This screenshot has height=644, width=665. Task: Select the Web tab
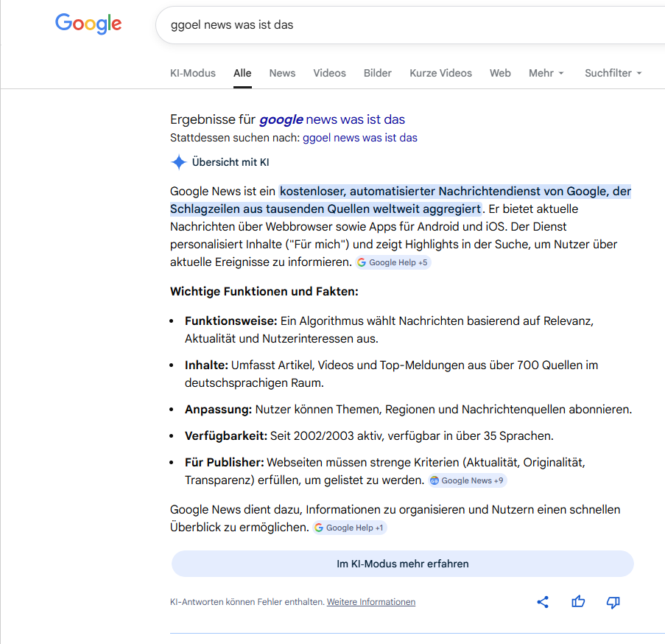click(500, 73)
